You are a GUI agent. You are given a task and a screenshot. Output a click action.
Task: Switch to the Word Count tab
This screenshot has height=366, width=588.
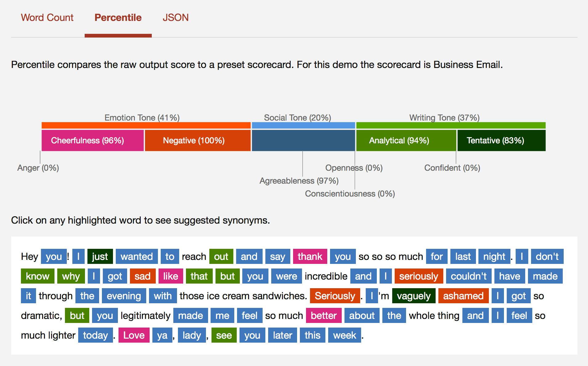point(47,18)
